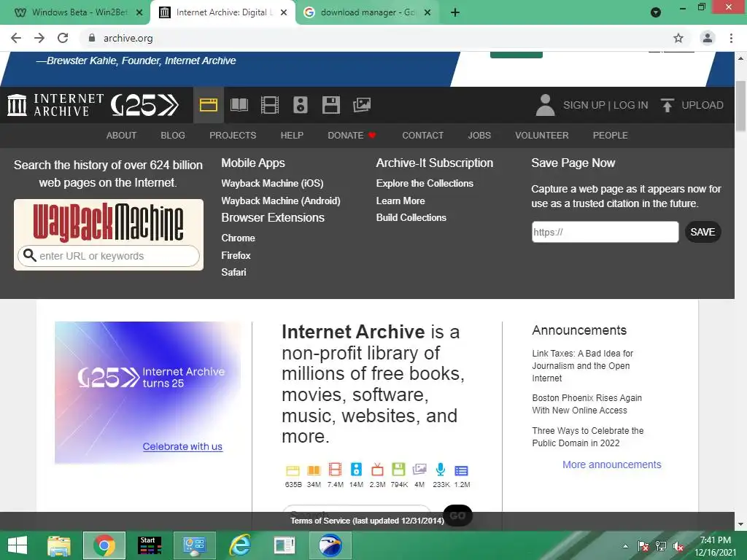Open the Firefox browser extension link
The image size is (747, 560).
236,256
